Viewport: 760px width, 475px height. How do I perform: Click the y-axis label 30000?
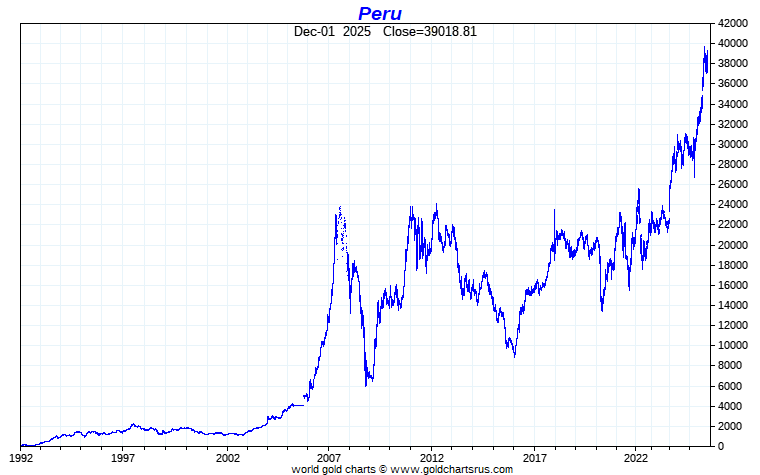click(732, 144)
